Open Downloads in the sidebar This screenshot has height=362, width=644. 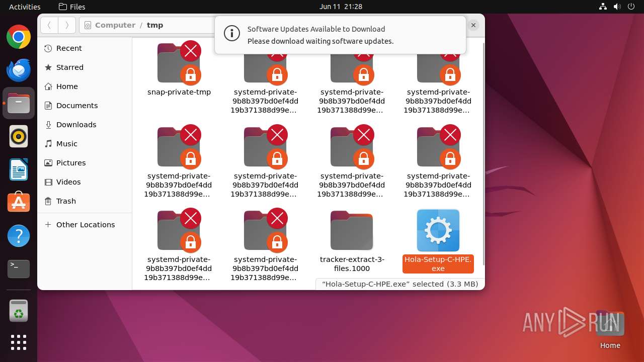(x=85, y=125)
